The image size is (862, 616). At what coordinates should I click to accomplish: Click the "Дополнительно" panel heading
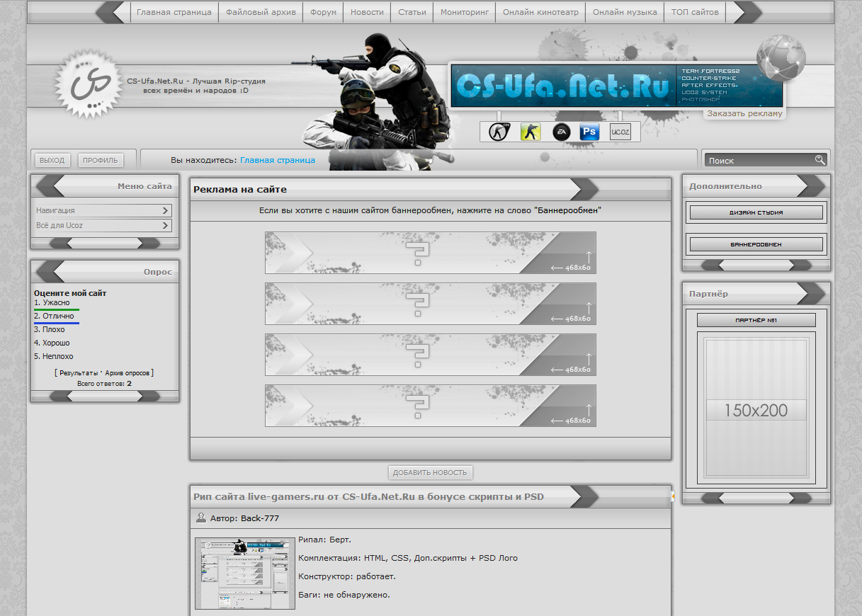725,186
